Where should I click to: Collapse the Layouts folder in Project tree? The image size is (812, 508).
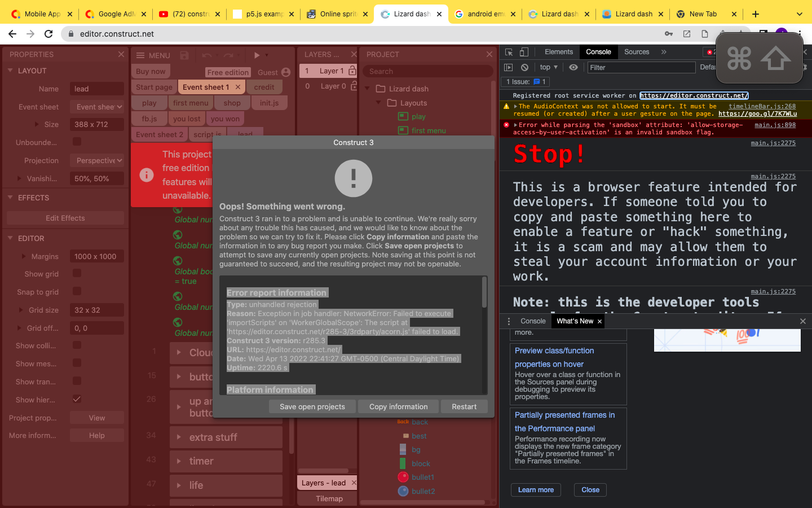[379, 103]
